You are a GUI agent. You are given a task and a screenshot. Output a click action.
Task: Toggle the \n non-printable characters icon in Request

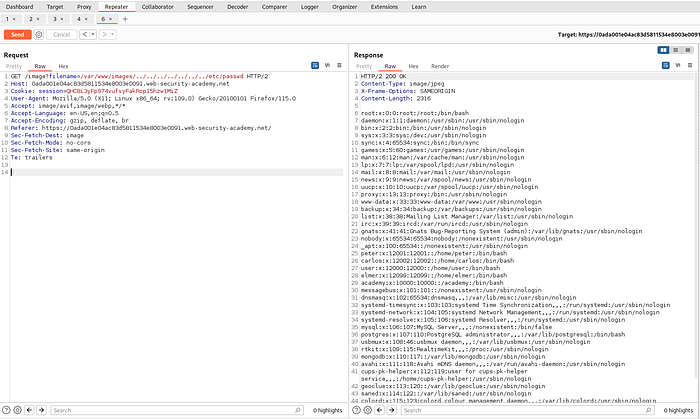click(329, 64)
